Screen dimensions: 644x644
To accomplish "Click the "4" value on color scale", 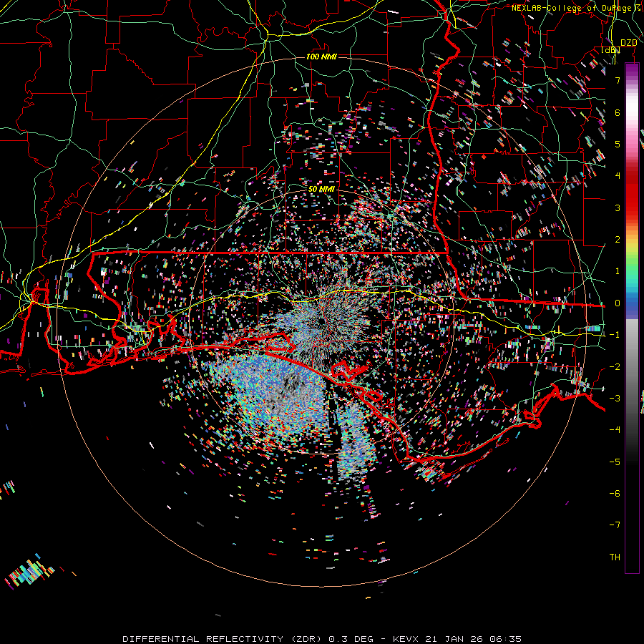I will click(x=618, y=176).
